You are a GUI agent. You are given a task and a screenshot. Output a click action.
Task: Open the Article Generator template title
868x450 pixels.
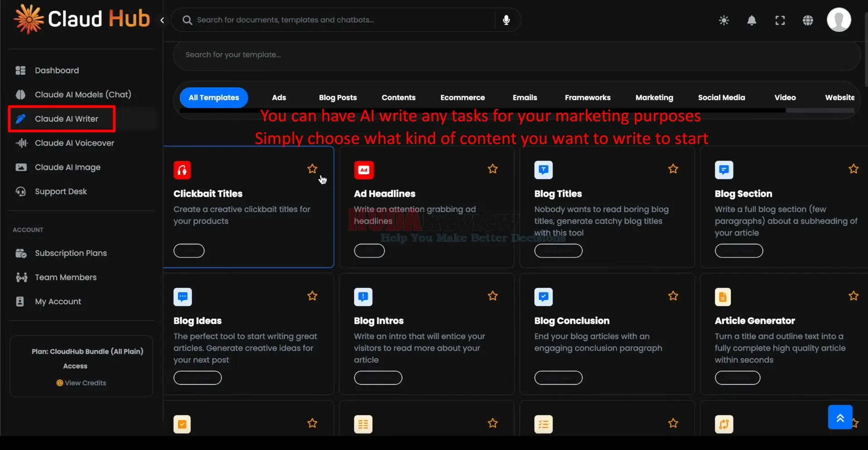(755, 321)
